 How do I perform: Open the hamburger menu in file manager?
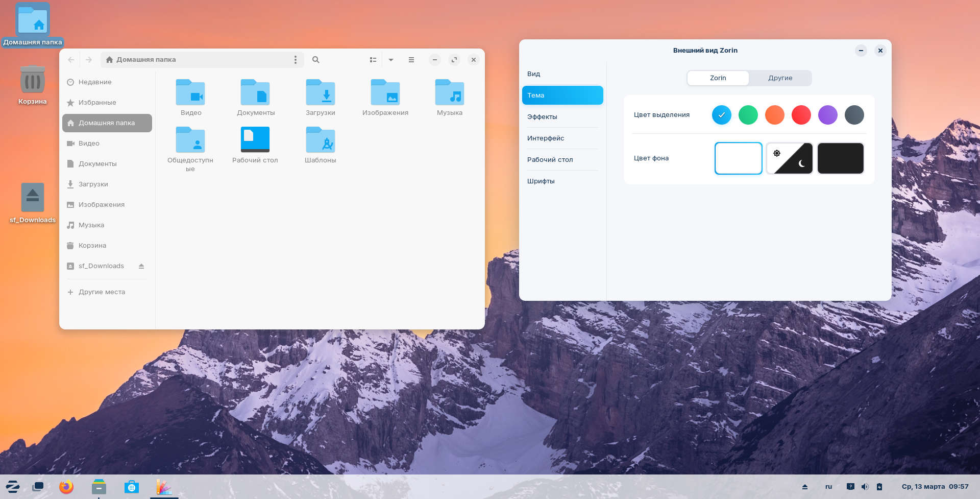click(x=411, y=60)
